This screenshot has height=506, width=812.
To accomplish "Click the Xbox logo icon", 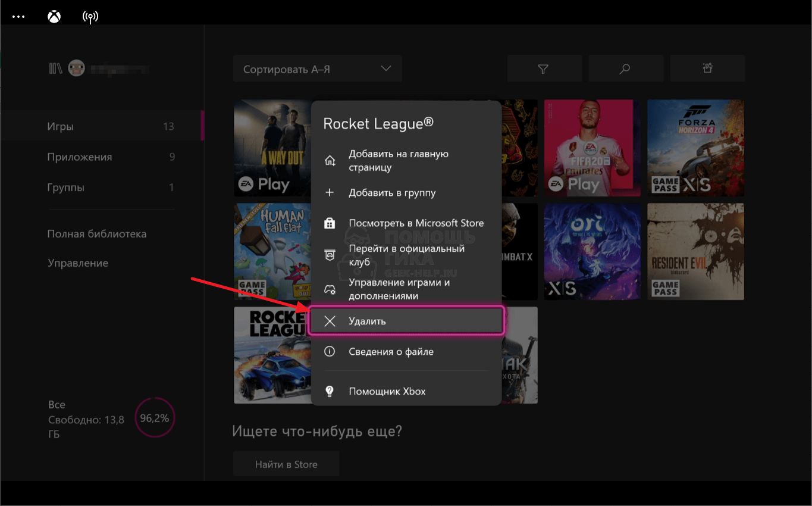I will (x=54, y=17).
